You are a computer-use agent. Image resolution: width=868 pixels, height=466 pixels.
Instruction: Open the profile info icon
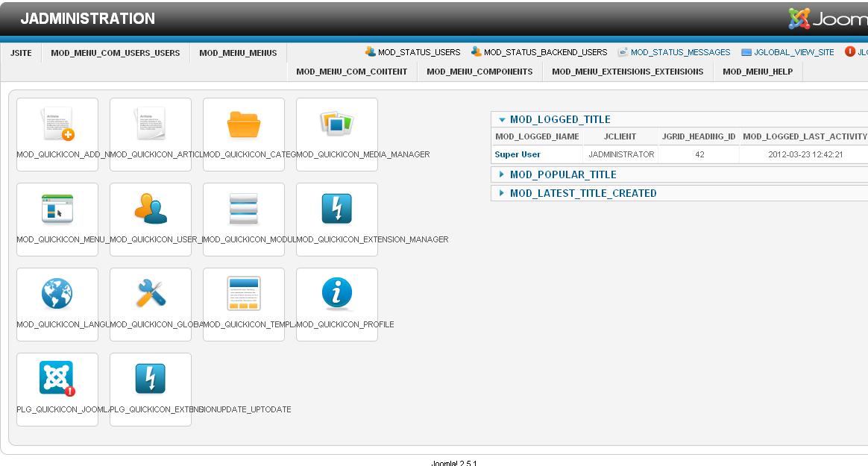(x=336, y=293)
